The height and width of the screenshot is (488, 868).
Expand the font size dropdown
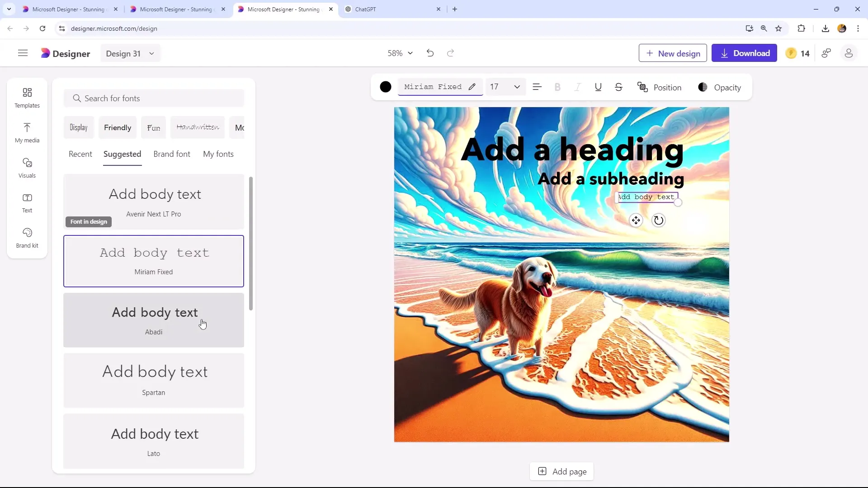[x=516, y=88]
